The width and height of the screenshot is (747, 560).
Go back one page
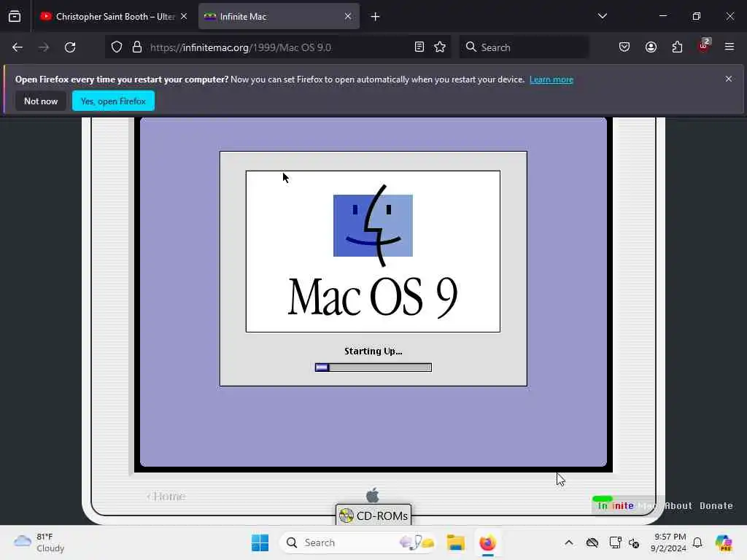[18, 47]
